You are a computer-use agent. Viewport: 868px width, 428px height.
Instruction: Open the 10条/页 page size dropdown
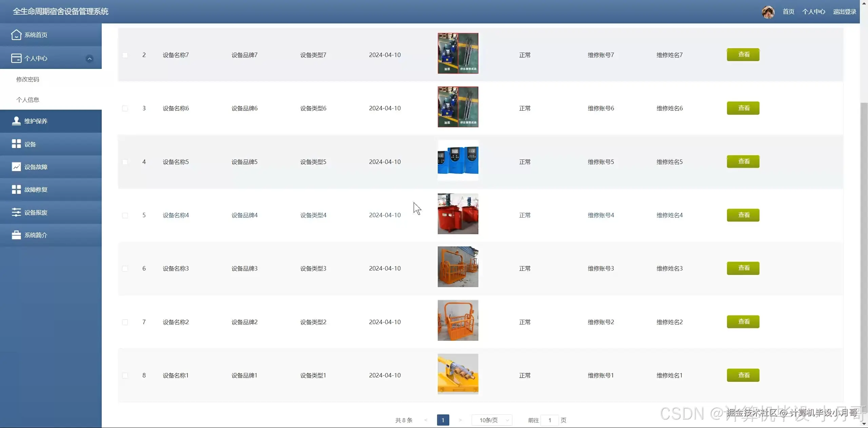point(492,420)
